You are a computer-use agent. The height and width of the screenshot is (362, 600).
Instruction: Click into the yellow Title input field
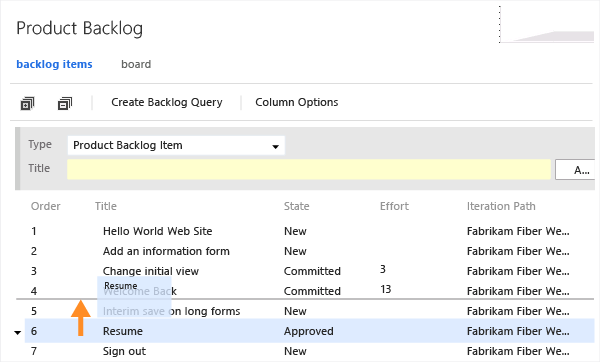click(x=309, y=170)
